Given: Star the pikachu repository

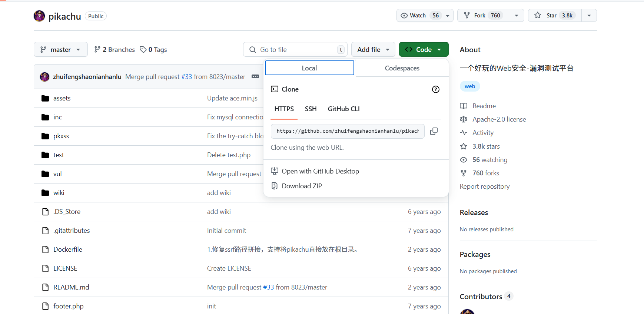Looking at the screenshot, I should (x=555, y=16).
